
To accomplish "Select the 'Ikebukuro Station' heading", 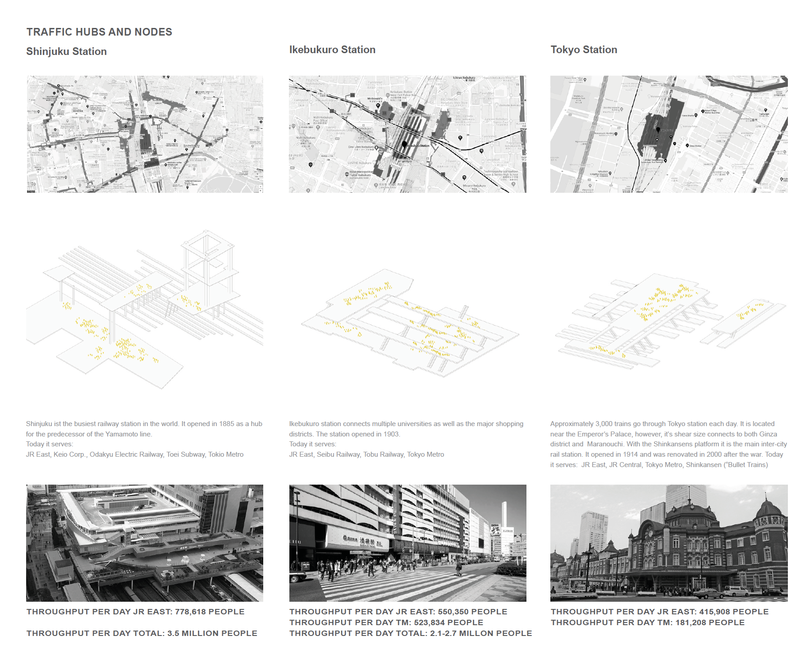I will 332,50.
